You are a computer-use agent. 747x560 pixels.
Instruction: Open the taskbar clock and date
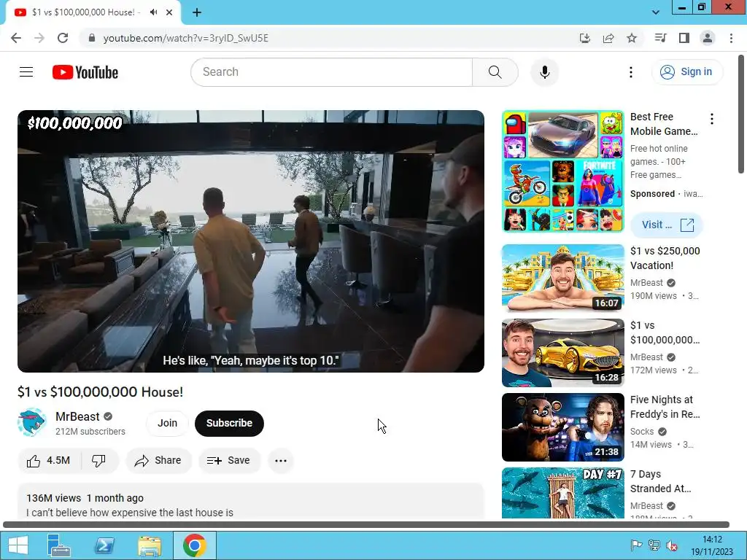[x=712, y=545]
